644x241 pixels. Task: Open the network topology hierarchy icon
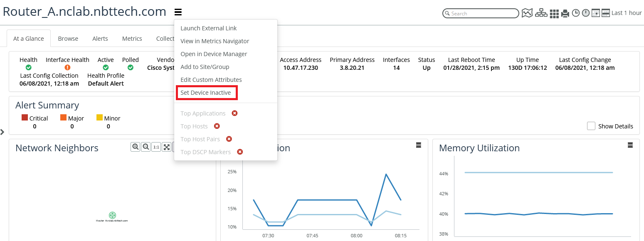click(541, 13)
